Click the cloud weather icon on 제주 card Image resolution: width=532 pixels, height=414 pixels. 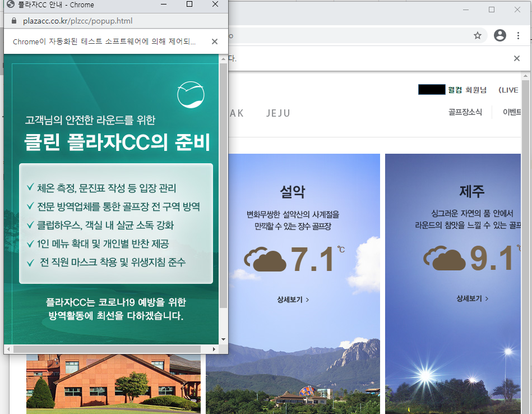(444, 258)
